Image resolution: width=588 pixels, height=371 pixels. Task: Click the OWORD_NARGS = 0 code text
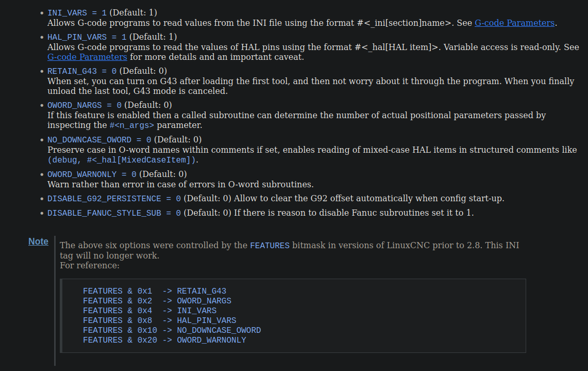tap(85, 105)
